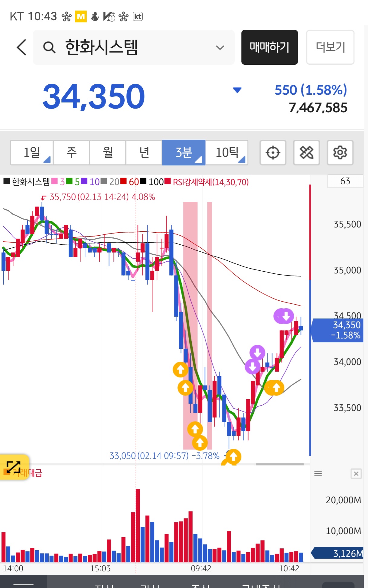Image resolution: width=368 pixels, height=588 pixels.
Task: Tap the purple MA 10 legend swatch
Action: (84, 181)
